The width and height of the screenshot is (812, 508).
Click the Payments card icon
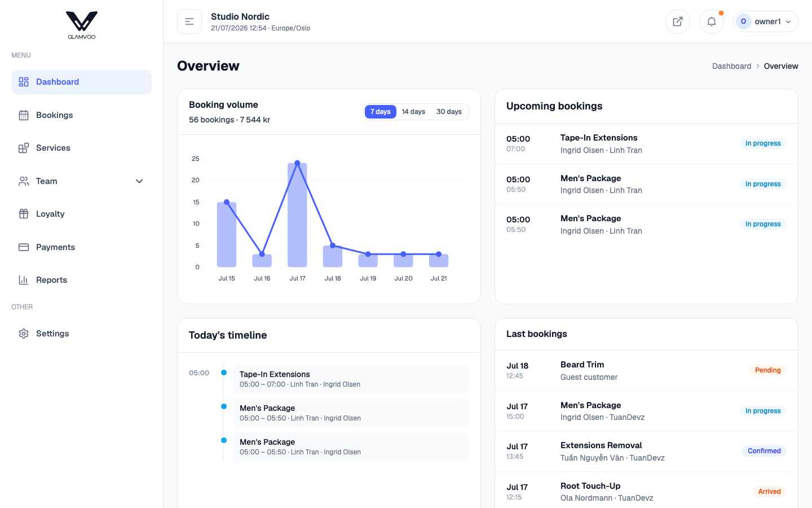tap(24, 247)
